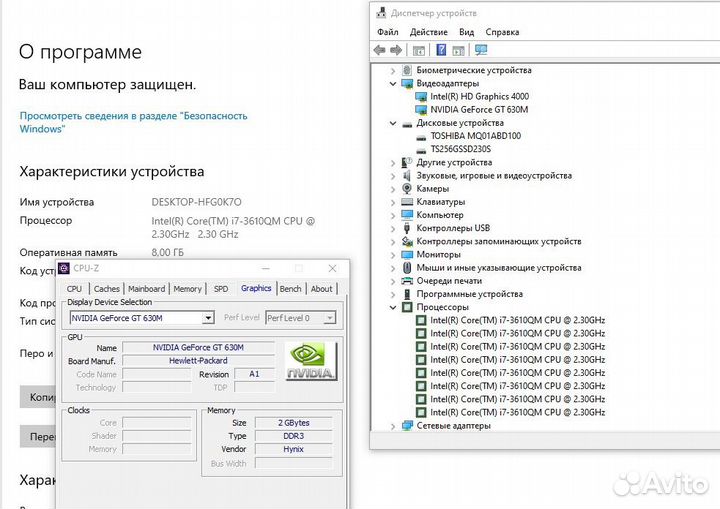Click the GPU Name field in CPU-Z
720x509 pixels.
198,348
